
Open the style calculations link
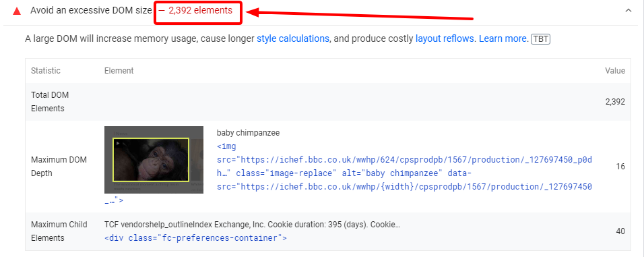(x=293, y=38)
